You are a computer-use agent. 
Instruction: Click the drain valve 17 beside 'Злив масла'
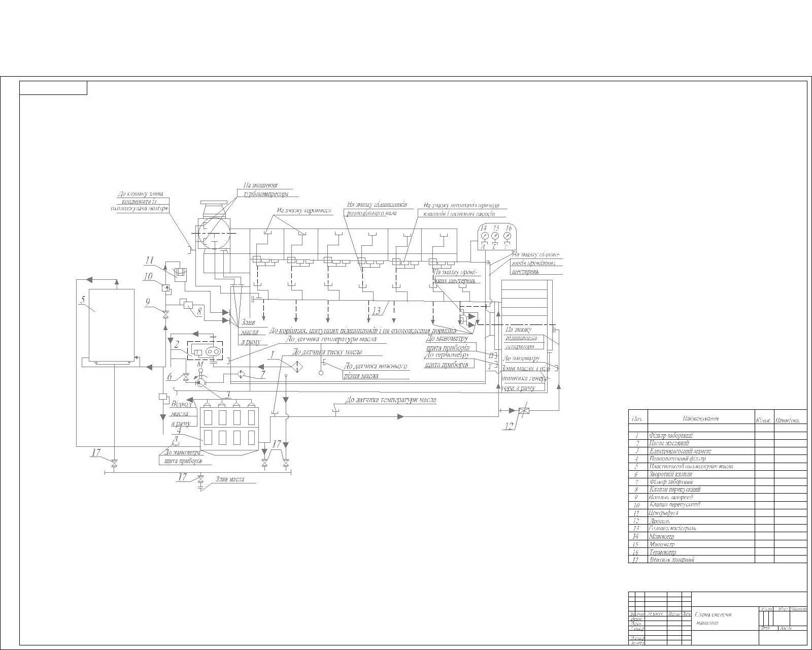tap(201, 479)
